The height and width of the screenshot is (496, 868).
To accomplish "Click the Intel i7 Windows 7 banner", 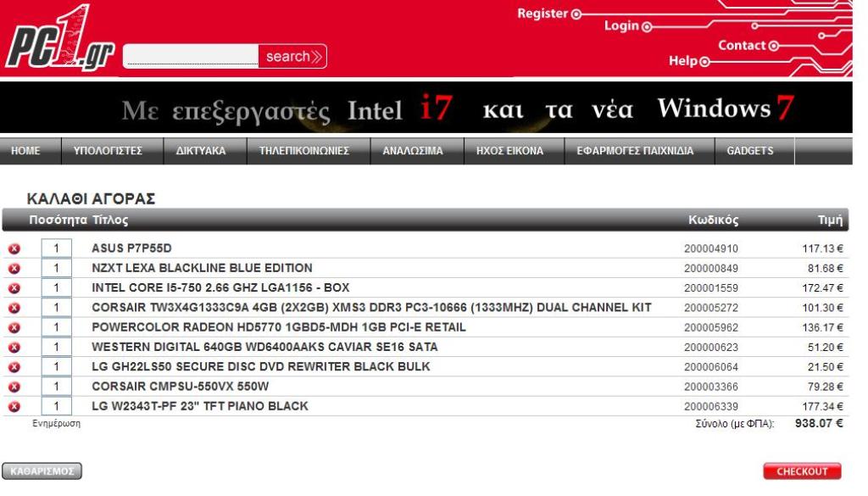I will click(426, 108).
